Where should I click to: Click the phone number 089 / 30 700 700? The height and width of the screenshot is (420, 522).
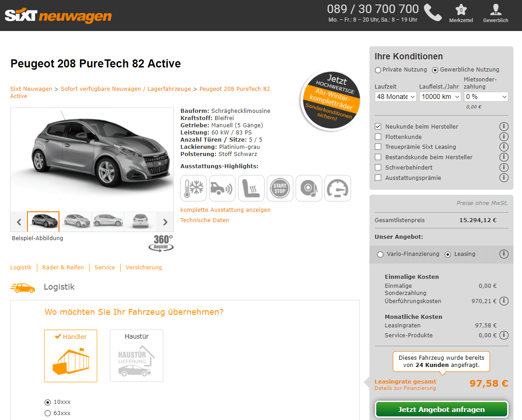coord(373,9)
